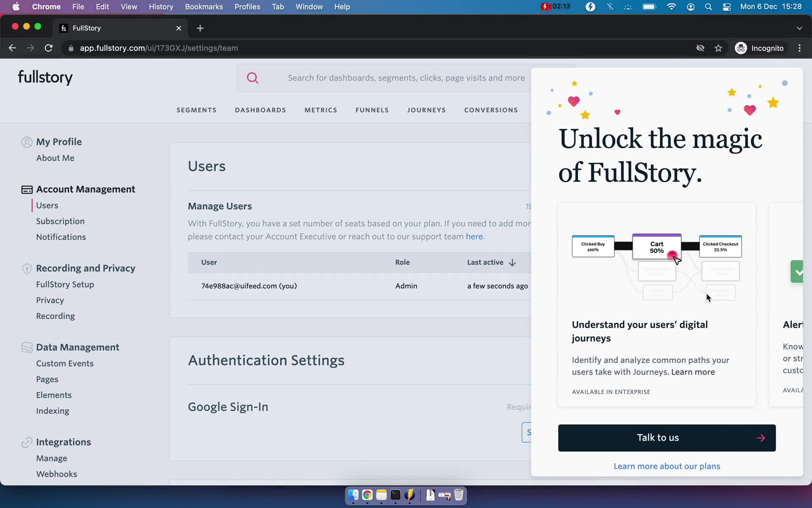The width and height of the screenshot is (812, 508).
Task: Click the fullstory logo
Action: point(45,77)
